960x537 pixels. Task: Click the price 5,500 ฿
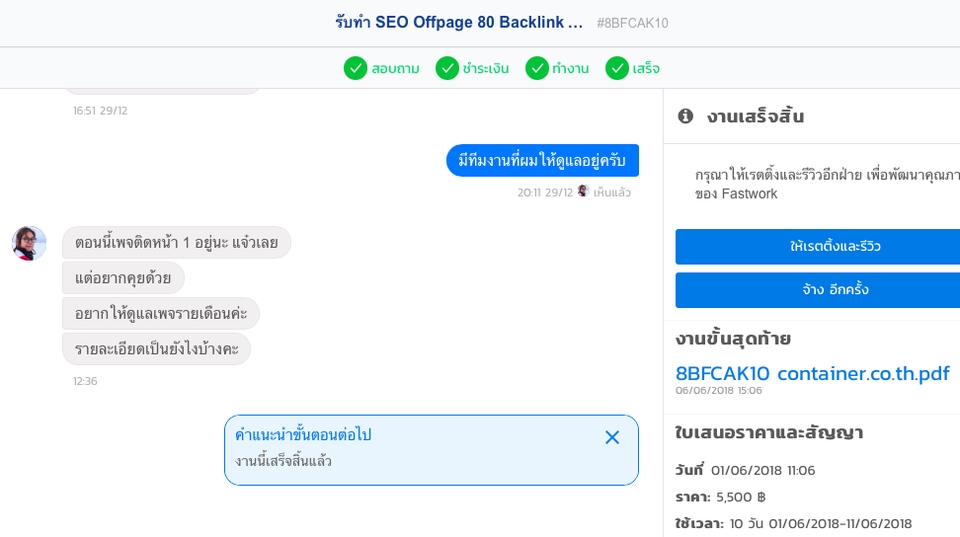[741, 497]
